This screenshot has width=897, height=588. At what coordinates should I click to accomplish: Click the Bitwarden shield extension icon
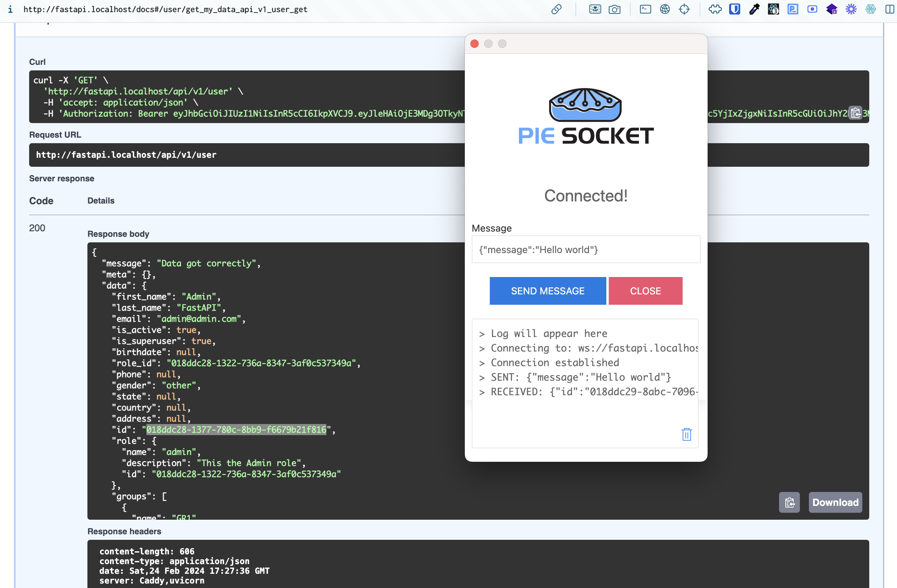[x=734, y=9]
